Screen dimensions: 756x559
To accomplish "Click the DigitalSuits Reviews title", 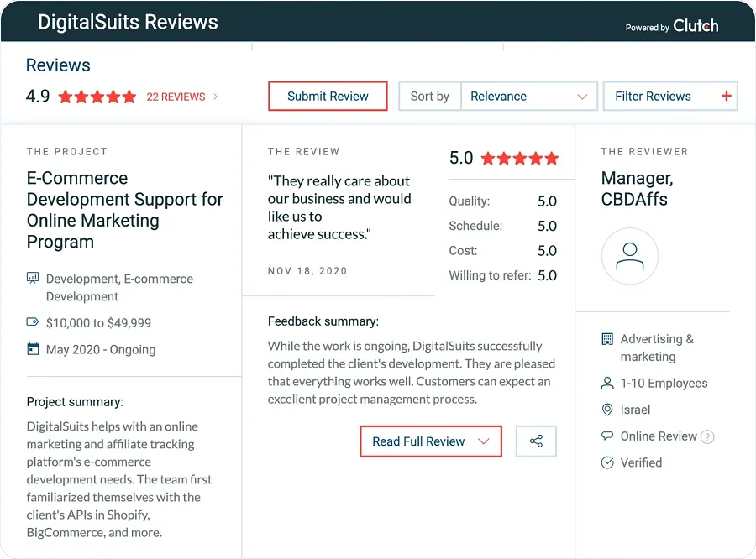I will click(128, 22).
